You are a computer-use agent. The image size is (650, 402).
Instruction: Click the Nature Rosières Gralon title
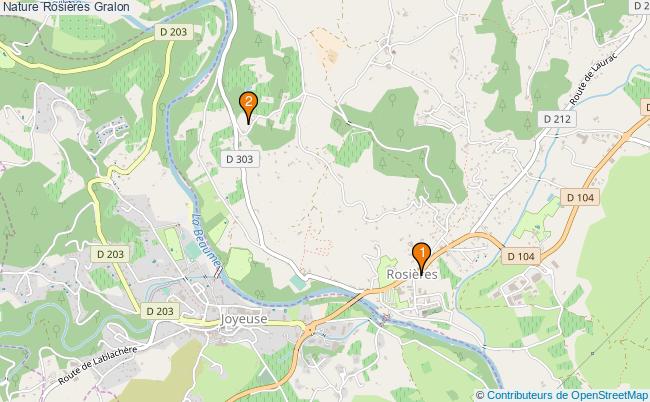(x=65, y=6)
